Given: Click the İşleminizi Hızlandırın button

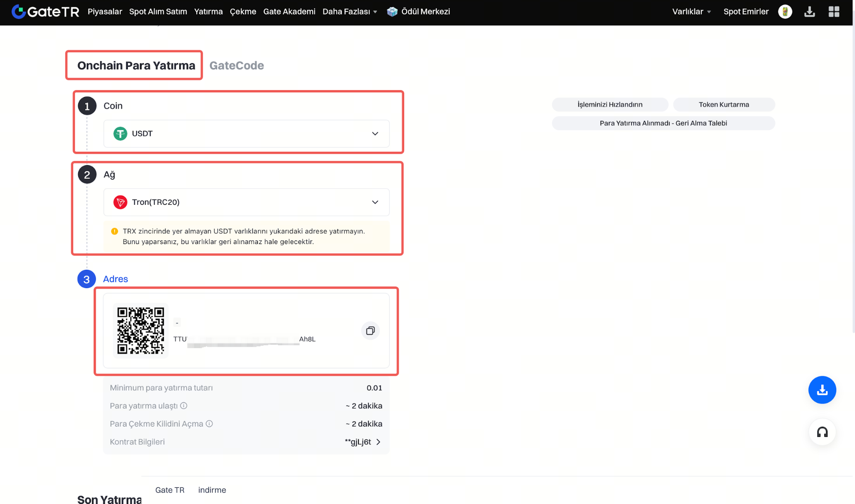Looking at the screenshot, I should tap(609, 105).
